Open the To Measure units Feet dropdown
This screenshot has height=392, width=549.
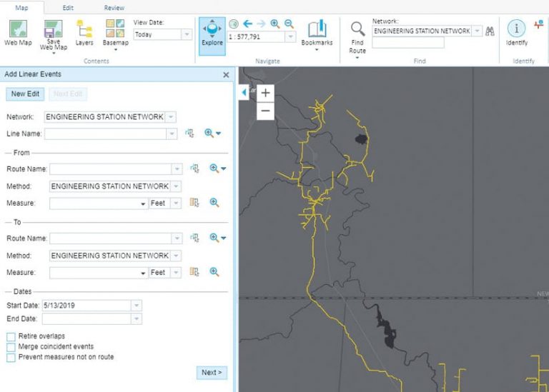[176, 273]
